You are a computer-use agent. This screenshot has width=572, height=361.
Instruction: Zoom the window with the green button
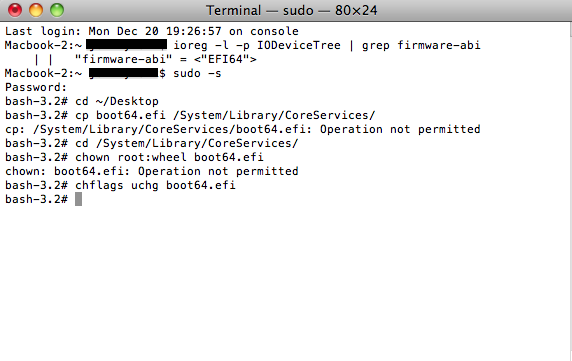(57, 10)
